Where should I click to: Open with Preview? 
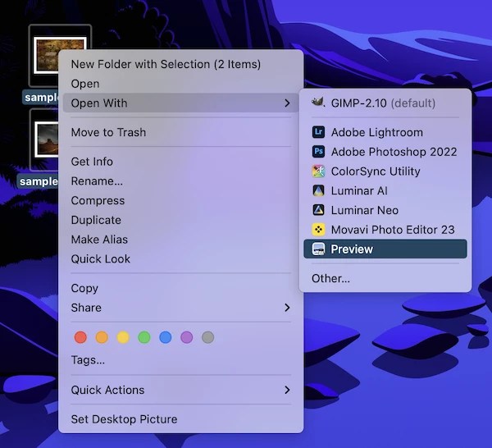[x=385, y=249]
